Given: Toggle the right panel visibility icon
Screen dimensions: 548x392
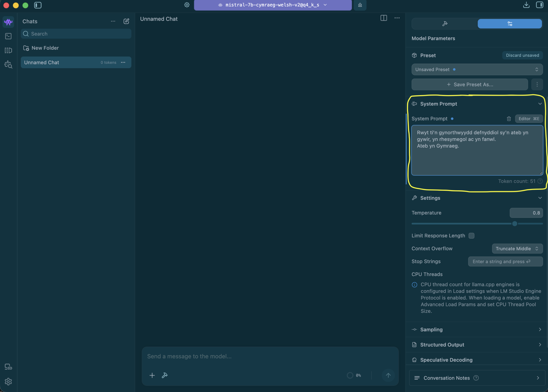Looking at the screenshot, I should tap(540, 5).
